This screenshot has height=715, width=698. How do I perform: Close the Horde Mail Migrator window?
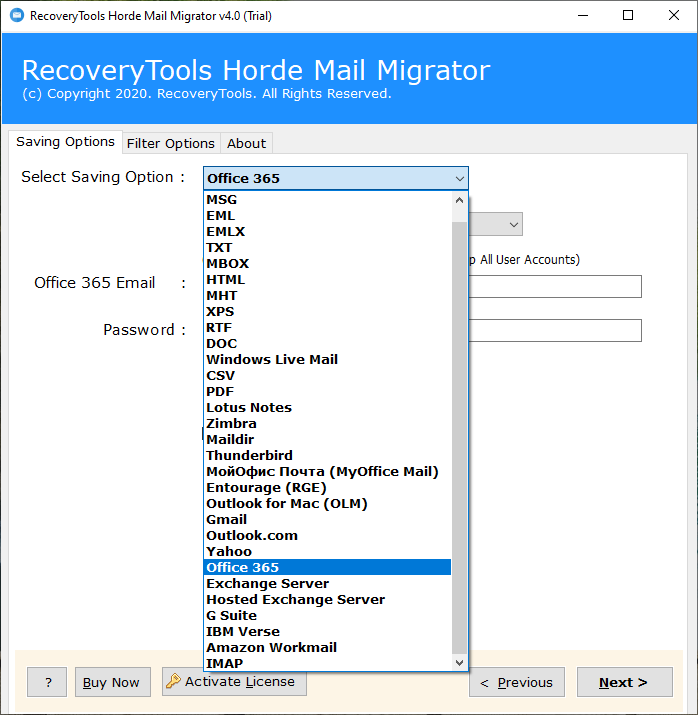[673, 16]
